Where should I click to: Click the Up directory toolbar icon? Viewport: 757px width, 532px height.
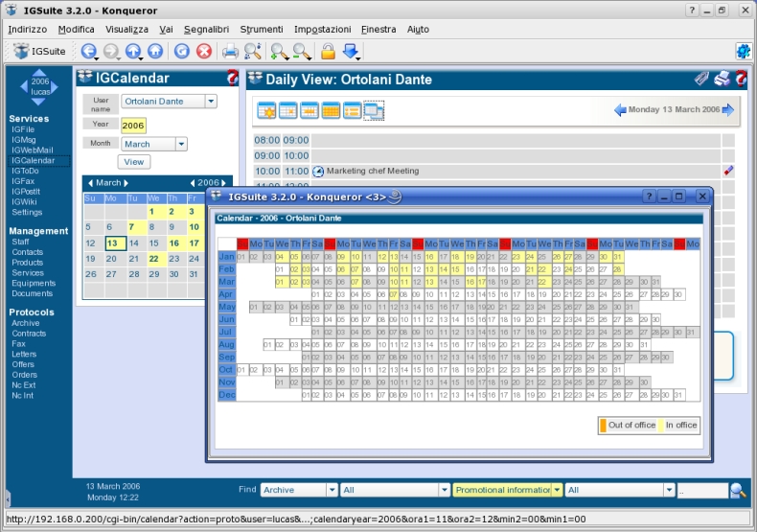coord(133,51)
